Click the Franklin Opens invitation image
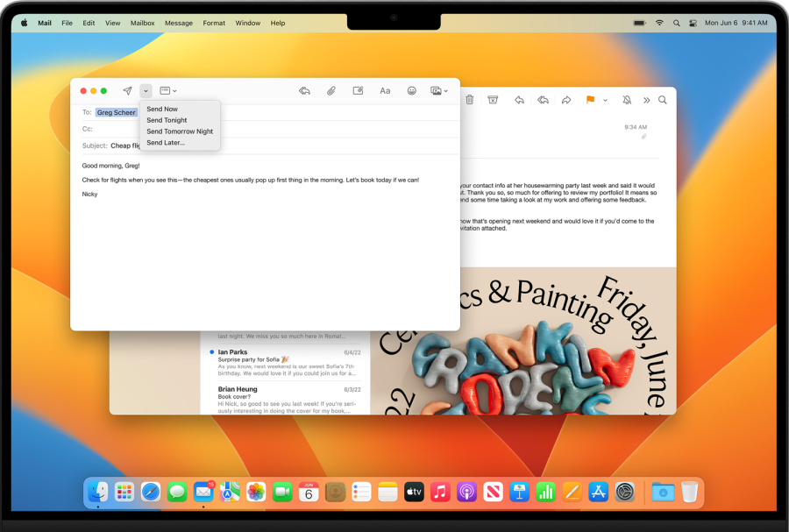This screenshot has width=789, height=532. pos(523,341)
